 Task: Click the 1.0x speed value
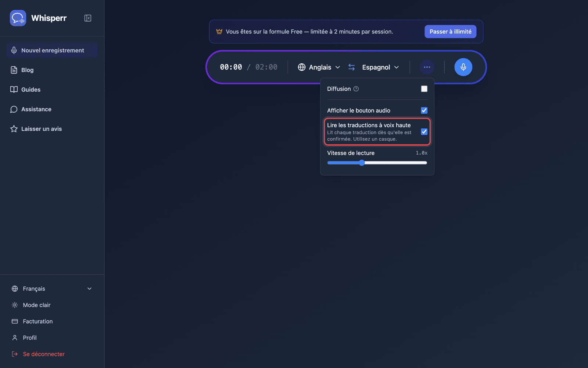[422, 153]
